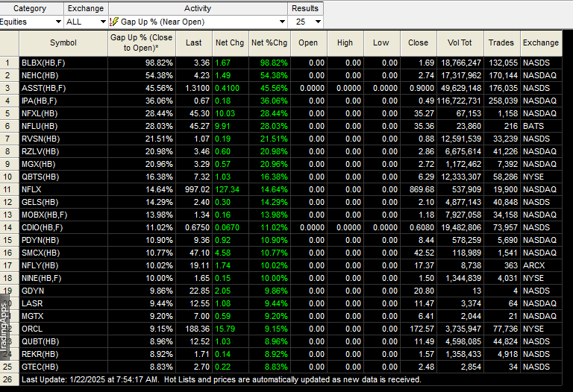Sort by the Symbol column header
The height and width of the screenshot is (392, 573).
pyautogui.click(x=63, y=42)
